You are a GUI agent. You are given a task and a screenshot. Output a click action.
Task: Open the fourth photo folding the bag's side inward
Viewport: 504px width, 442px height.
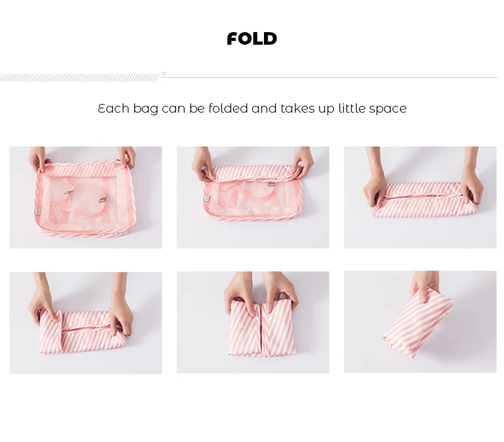pyautogui.click(x=86, y=323)
